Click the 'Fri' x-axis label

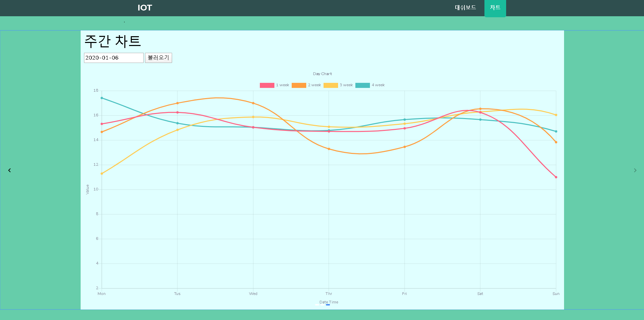404,294
